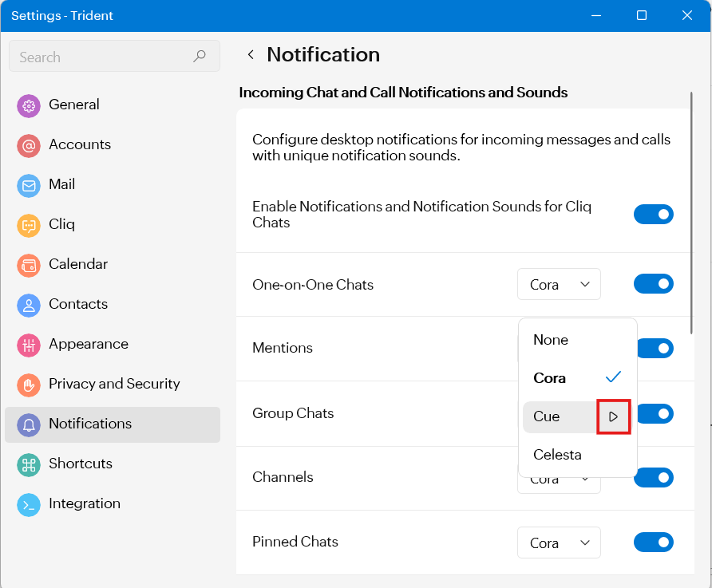Viewport: 712px width, 588px height.
Task: Go back using the arrow beside Notification
Action: pyautogui.click(x=251, y=55)
